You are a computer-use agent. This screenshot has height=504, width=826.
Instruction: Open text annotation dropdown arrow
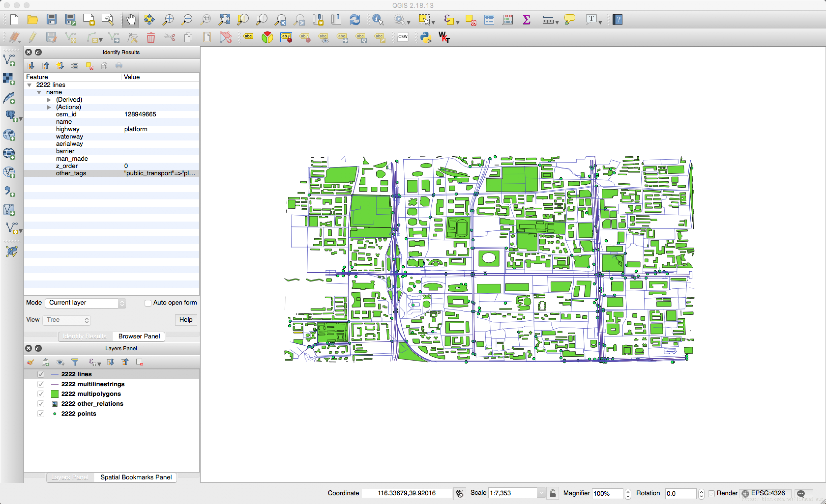coord(600,22)
